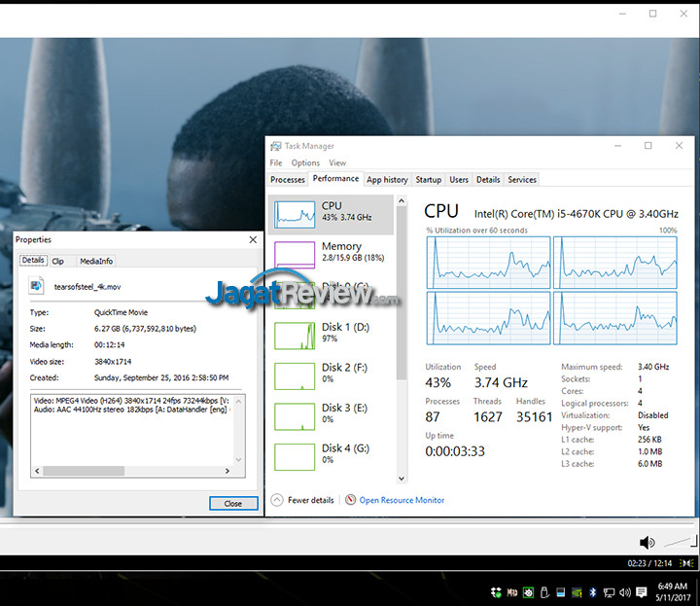The height and width of the screenshot is (606, 700).
Task: Minimize the Task Manager window
Action: pyautogui.click(x=618, y=146)
